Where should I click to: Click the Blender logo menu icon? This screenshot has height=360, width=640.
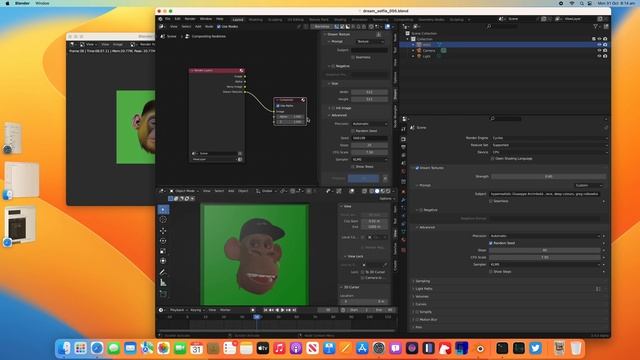point(160,19)
